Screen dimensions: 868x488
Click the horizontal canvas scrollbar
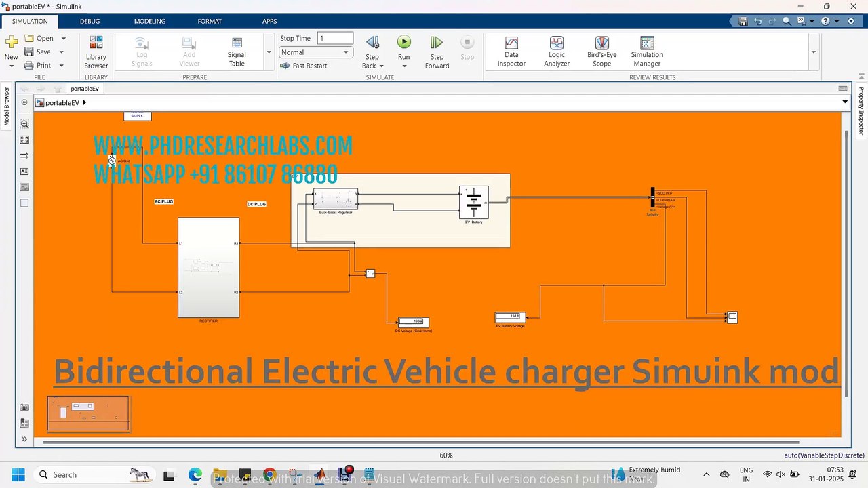pos(420,443)
